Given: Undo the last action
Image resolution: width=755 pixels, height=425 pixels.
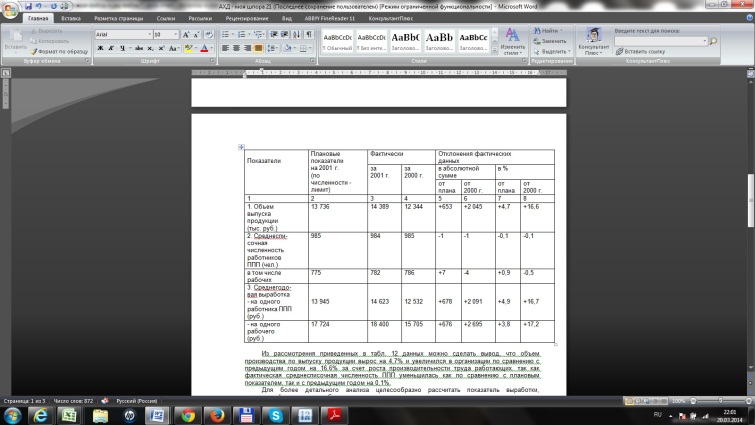Looking at the screenshot, I should pyautogui.click(x=39, y=6).
